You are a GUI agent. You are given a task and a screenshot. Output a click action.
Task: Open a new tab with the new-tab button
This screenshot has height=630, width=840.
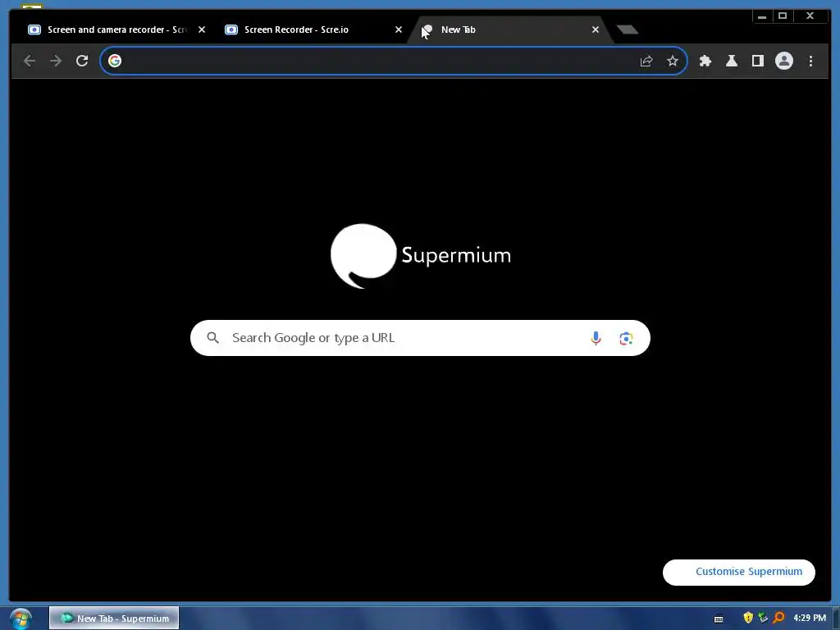pos(628,30)
